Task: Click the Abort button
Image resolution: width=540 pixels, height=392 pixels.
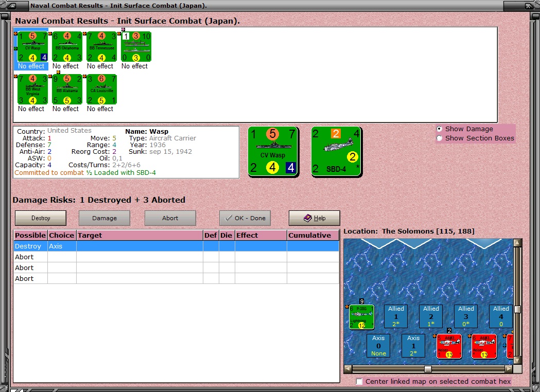Action: [x=170, y=218]
